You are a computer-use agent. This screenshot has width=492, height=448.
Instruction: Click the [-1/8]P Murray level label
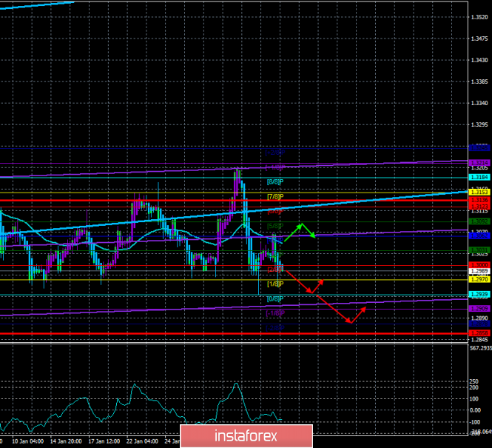pyautogui.click(x=275, y=313)
